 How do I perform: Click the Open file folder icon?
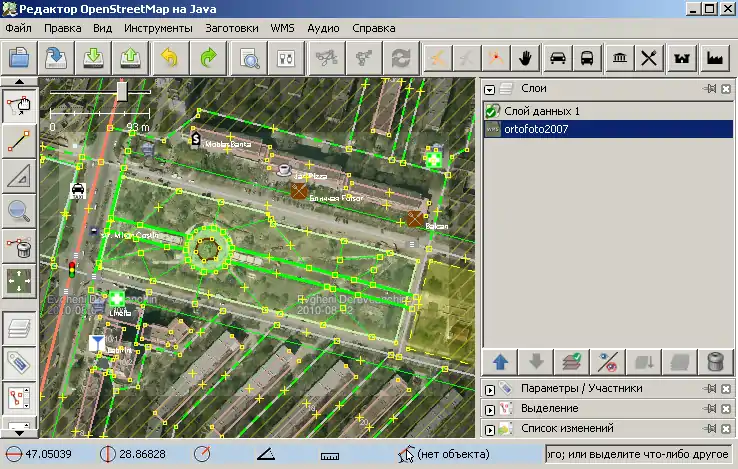point(18,57)
